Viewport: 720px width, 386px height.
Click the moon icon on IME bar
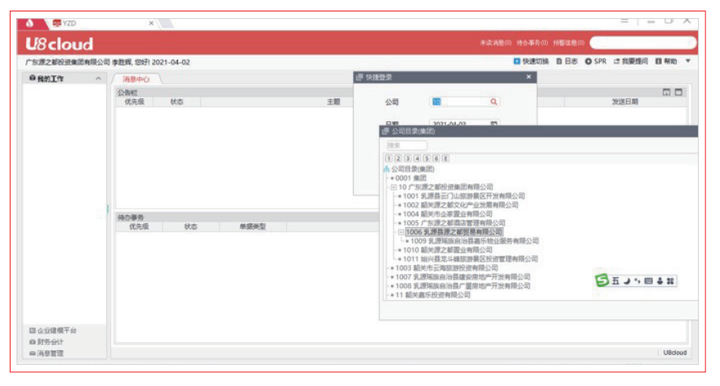pyautogui.click(x=627, y=281)
